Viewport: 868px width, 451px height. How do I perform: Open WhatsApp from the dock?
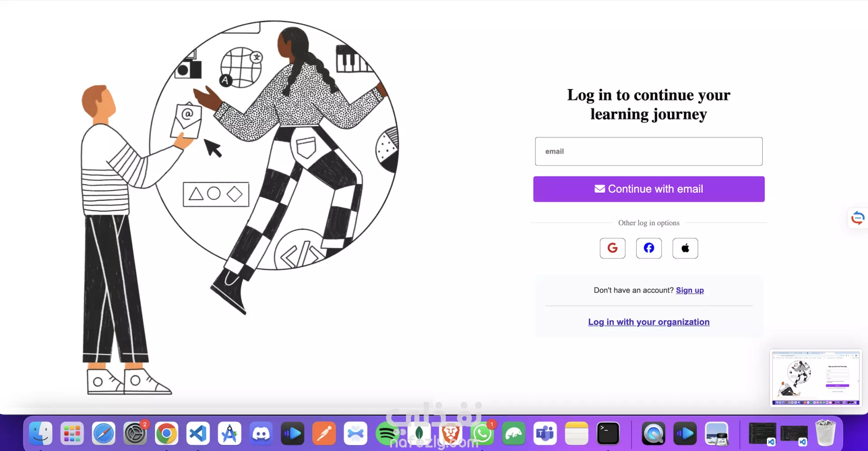click(482, 433)
